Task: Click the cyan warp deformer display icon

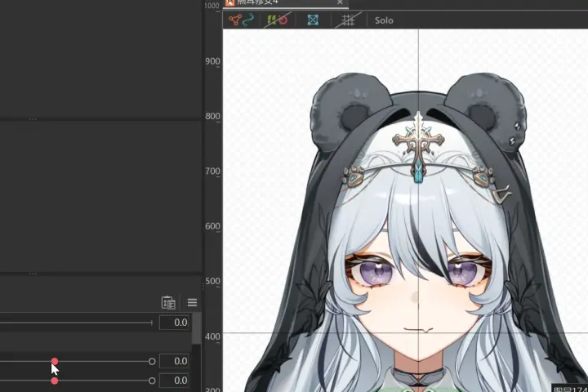Action: pyautogui.click(x=313, y=20)
